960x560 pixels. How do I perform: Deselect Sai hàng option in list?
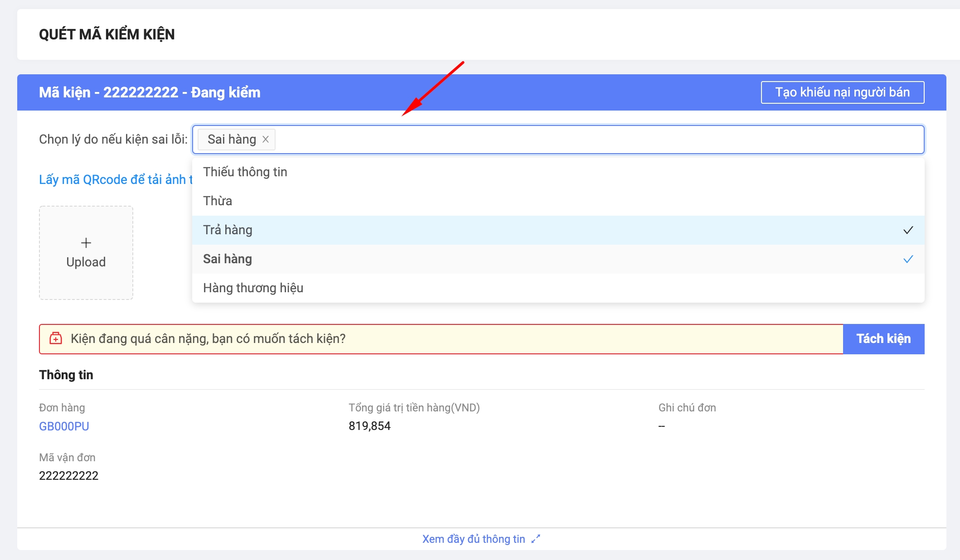click(x=228, y=259)
